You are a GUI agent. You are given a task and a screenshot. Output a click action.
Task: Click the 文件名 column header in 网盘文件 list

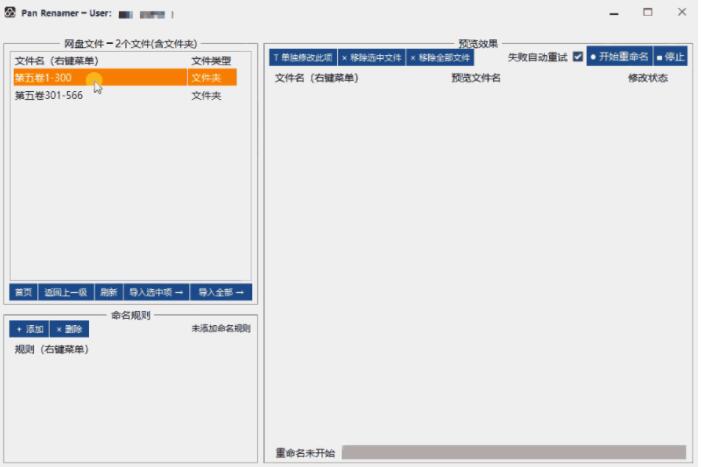click(x=56, y=61)
